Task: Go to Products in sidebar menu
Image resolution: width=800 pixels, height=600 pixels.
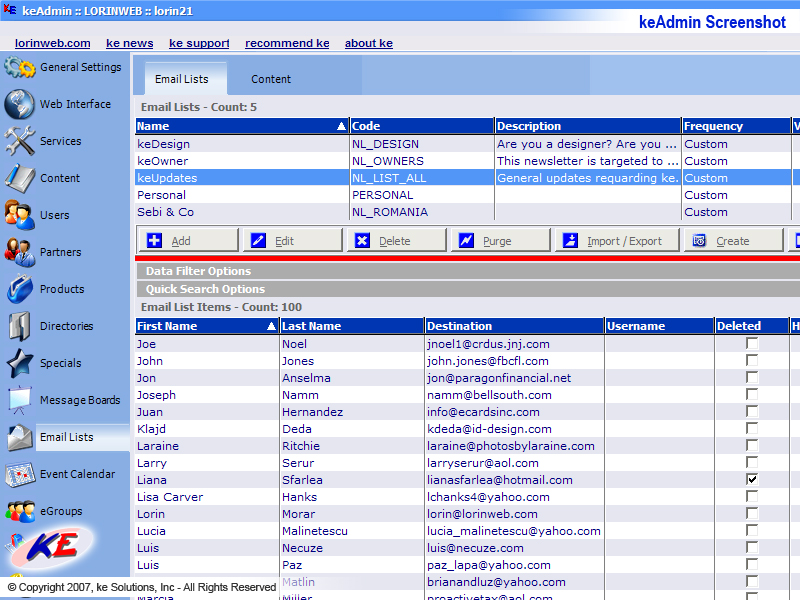Action: (62, 289)
